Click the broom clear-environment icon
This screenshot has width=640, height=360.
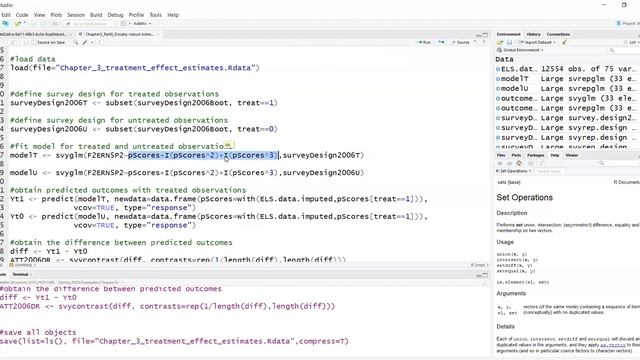point(565,42)
